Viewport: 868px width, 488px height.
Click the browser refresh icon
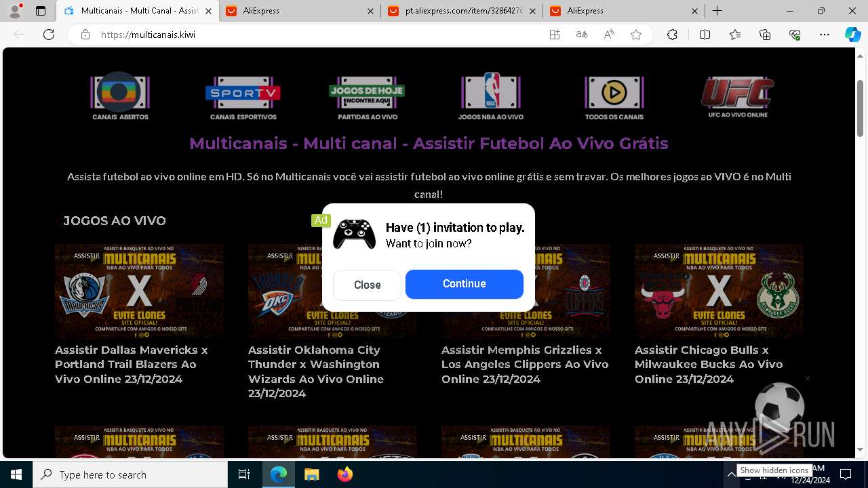[49, 35]
